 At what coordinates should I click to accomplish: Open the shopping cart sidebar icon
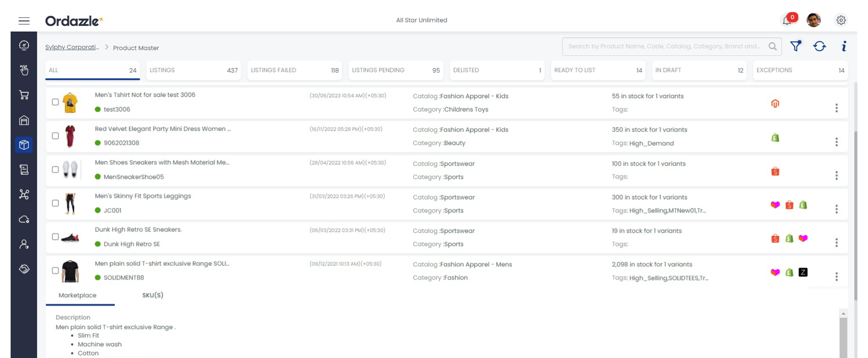24,95
